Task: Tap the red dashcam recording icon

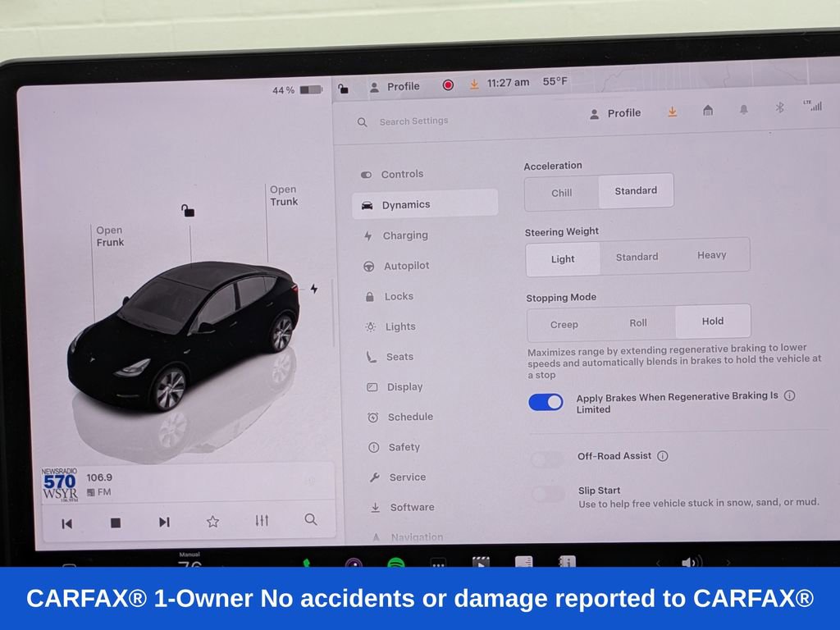Action: pos(448,84)
